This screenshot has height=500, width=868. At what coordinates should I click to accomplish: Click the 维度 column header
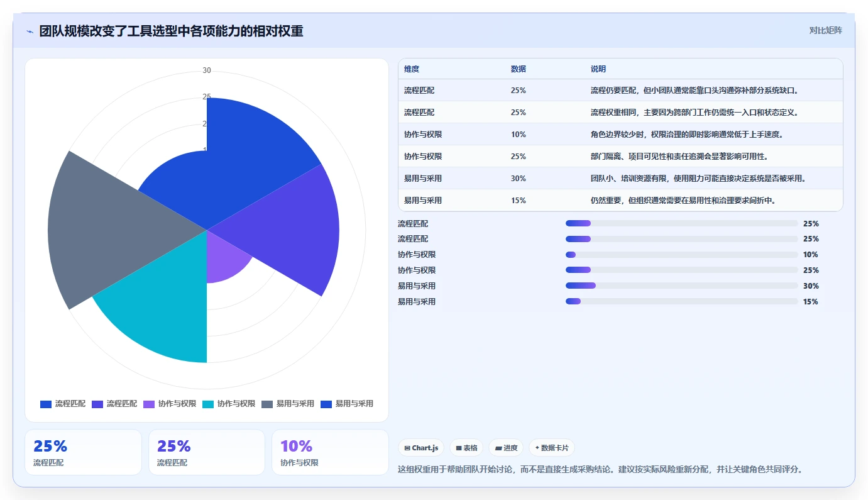click(412, 69)
